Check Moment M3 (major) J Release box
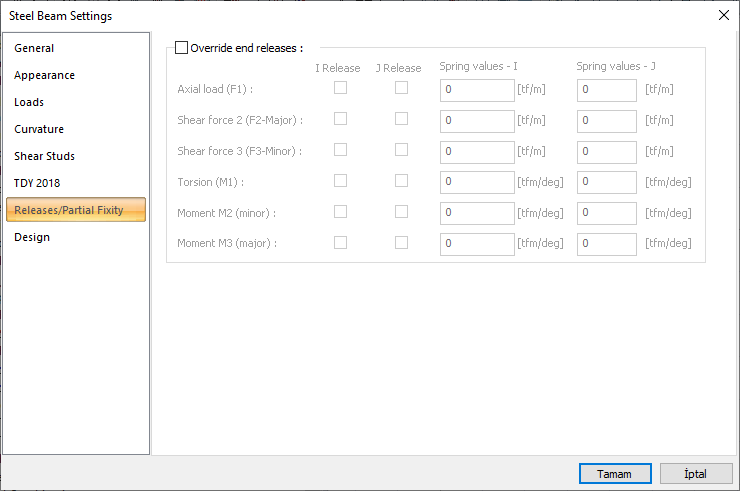This screenshot has width=740, height=491. pos(401,243)
